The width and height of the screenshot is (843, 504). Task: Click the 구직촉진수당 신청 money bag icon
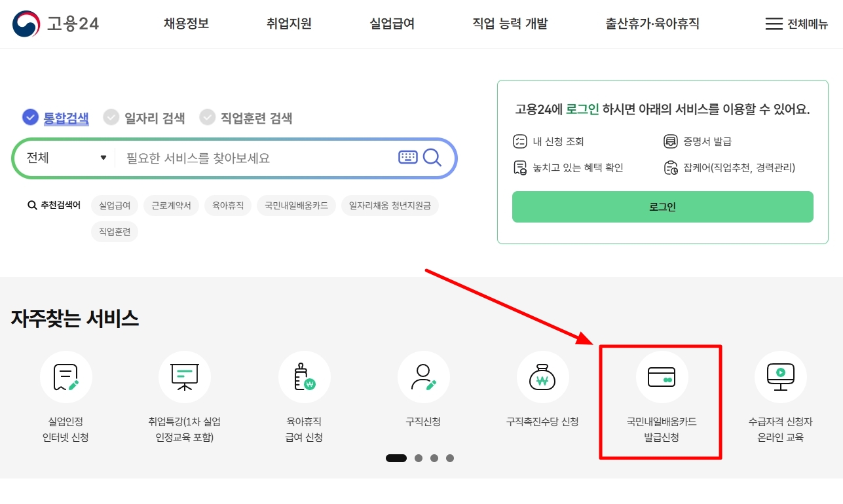coord(542,377)
